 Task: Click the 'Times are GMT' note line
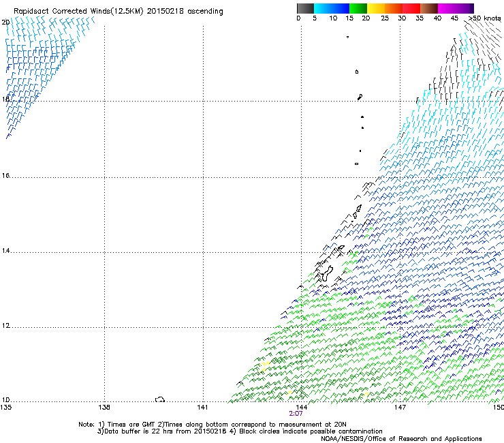click(x=212, y=425)
